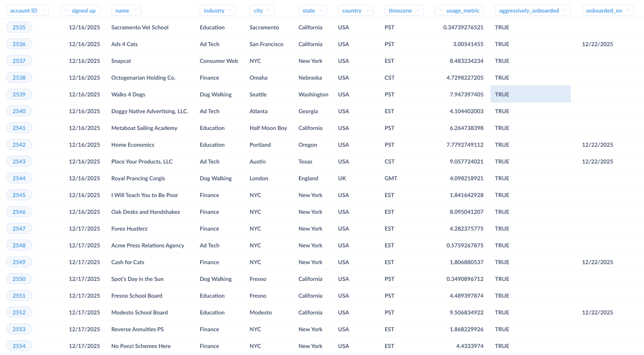Open account ID 2545 link

(19, 195)
